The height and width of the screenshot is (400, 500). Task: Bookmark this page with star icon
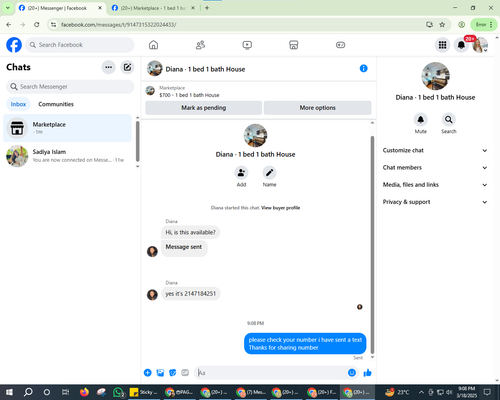pos(442,24)
